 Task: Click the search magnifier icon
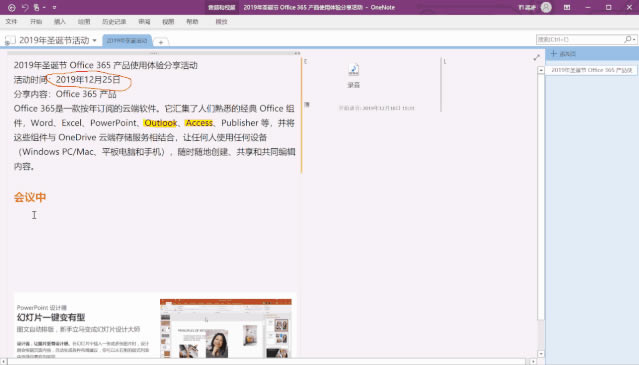point(628,39)
